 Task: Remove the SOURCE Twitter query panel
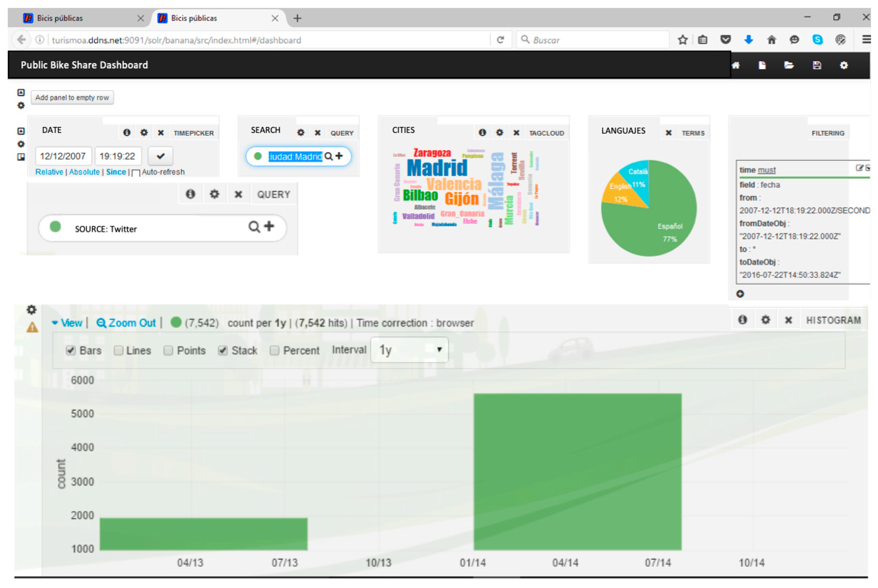[238, 194]
